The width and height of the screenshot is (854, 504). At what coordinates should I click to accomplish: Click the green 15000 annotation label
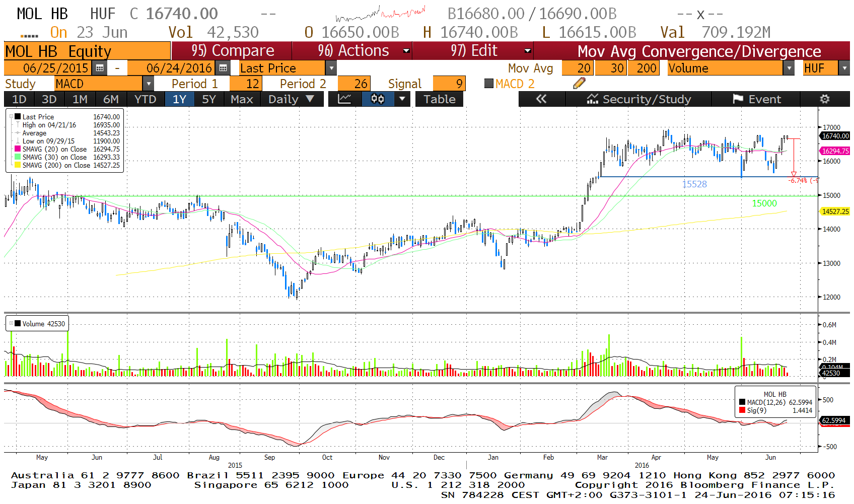coord(764,203)
